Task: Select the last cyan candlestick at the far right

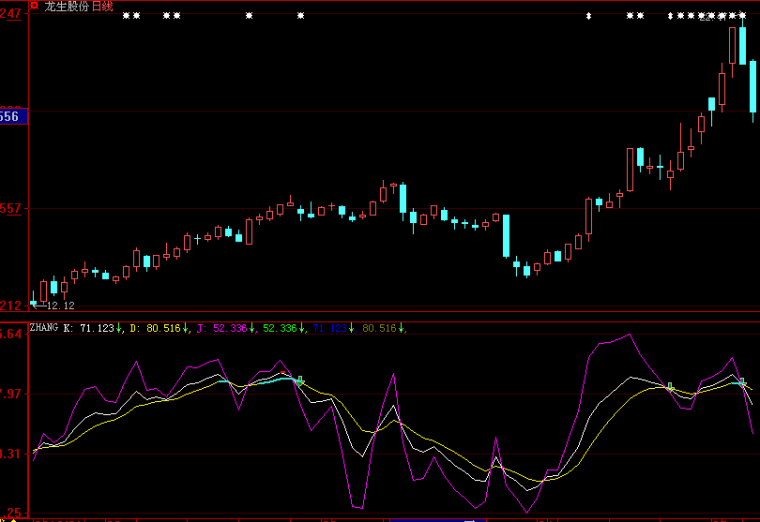Action: click(752, 86)
